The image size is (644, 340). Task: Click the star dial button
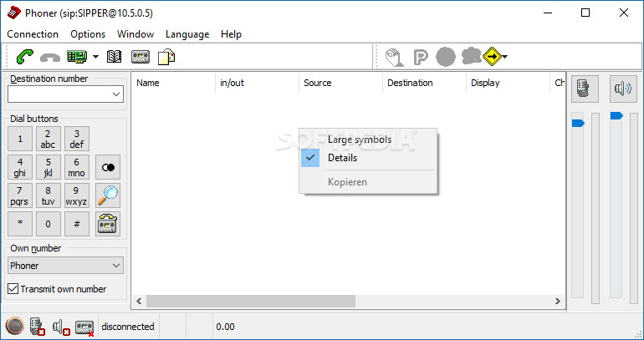20,224
